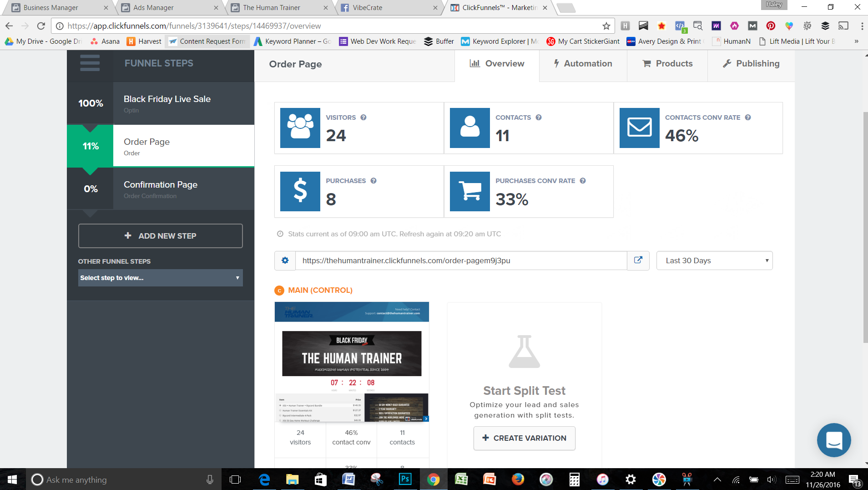Open the hamburger menu above Funnel Steps

tap(90, 63)
